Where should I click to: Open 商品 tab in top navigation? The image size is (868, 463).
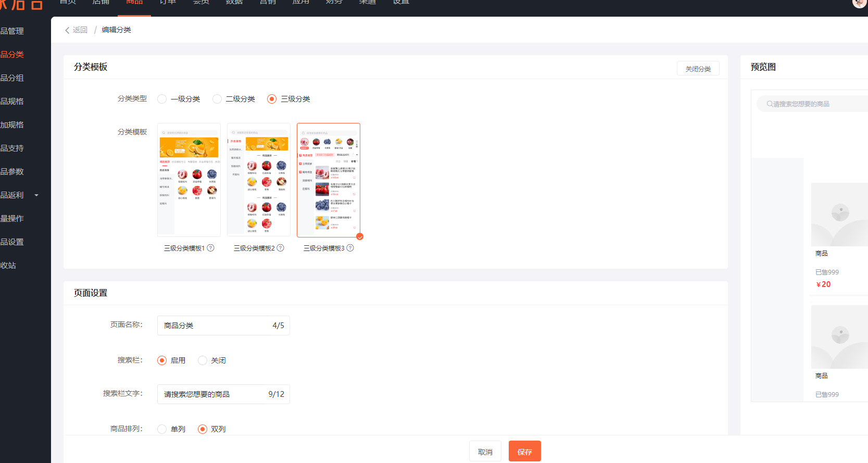pyautogui.click(x=134, y=3)
